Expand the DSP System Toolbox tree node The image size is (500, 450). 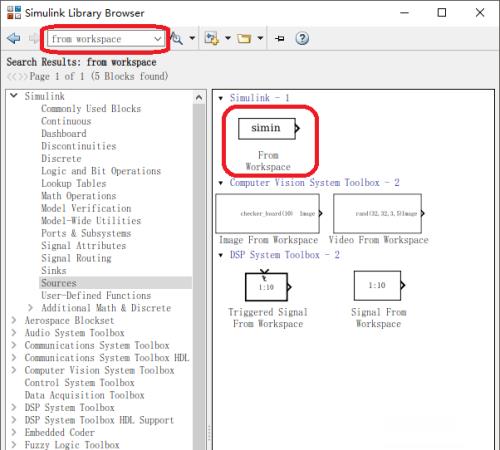pos(14,407)
